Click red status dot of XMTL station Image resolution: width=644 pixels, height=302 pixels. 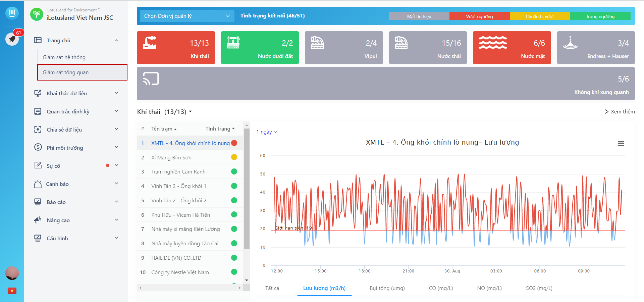tap(234, 143)
